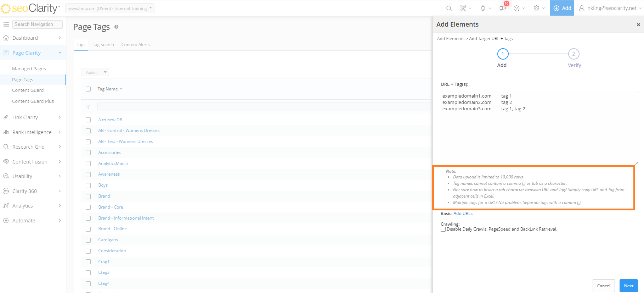The image size is (644, 293).
Task: Click the filter funnel icon in tag table
Action: [x=88, y=107]
